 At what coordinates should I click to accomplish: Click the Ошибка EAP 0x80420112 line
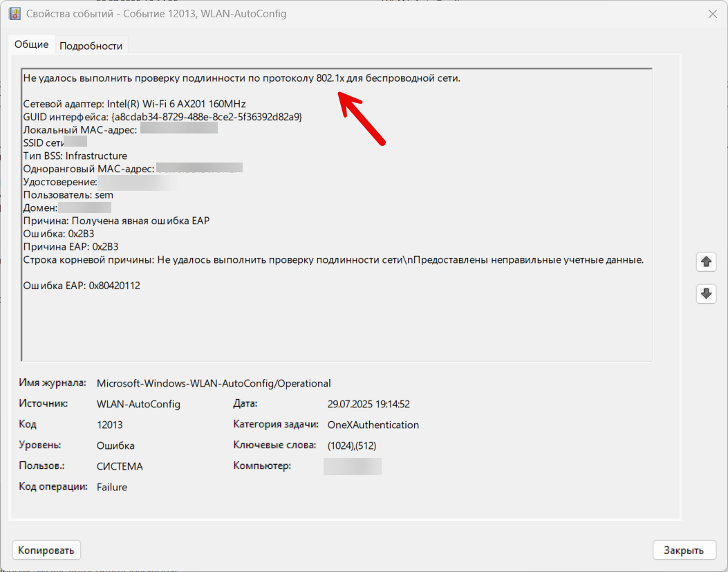click(82, 286)
